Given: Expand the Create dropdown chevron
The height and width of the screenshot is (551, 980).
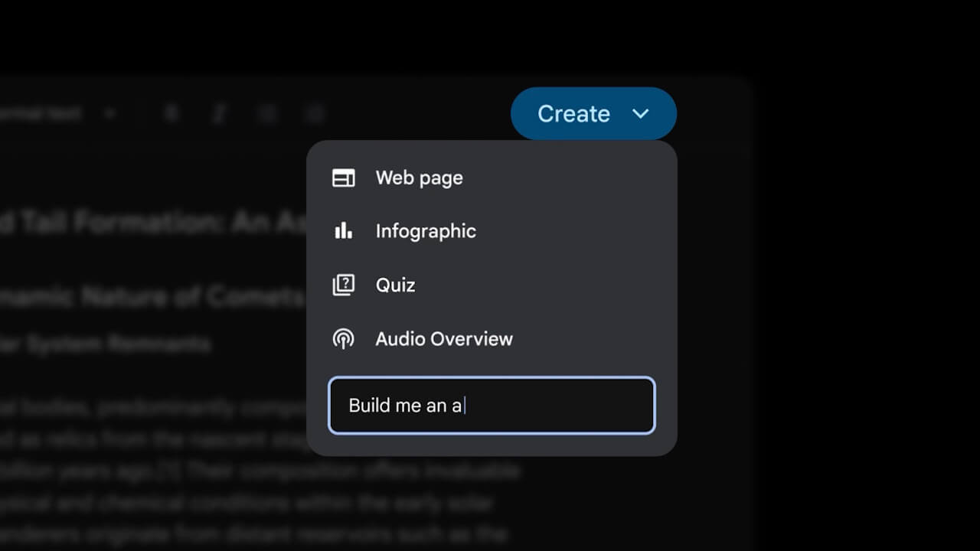Looking at the screenshot, I should click(641, 114).
